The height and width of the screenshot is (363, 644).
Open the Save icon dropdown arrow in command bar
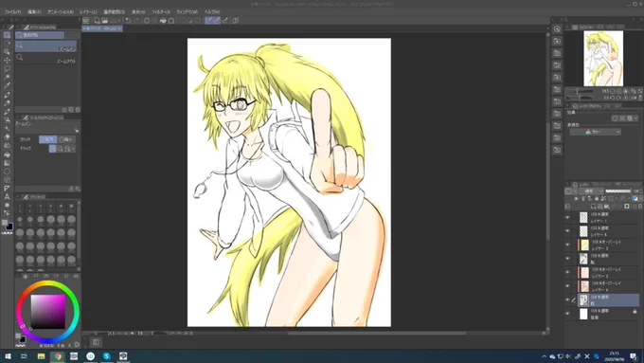pyautogui.click(x=119, y=21)
